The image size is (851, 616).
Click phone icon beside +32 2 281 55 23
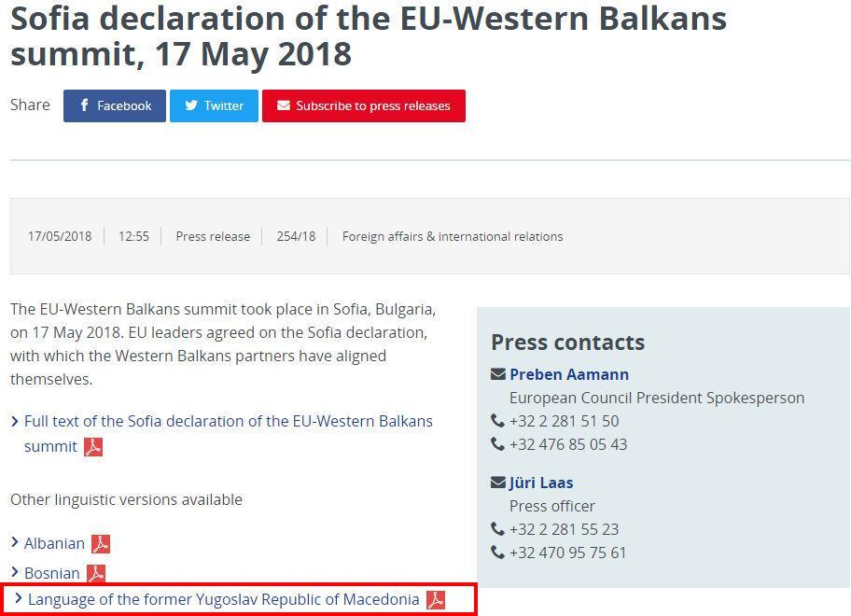point(498,529)
